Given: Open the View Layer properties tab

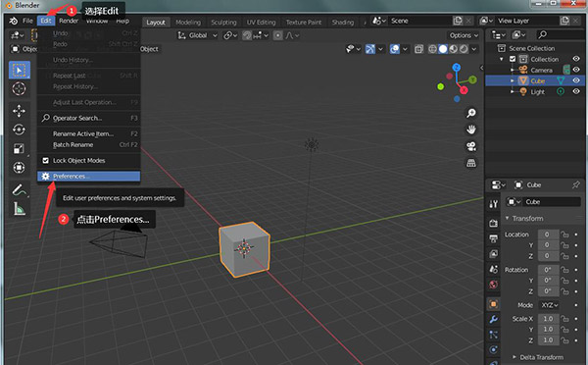Looking at the screenshot, I should [494, 254].
